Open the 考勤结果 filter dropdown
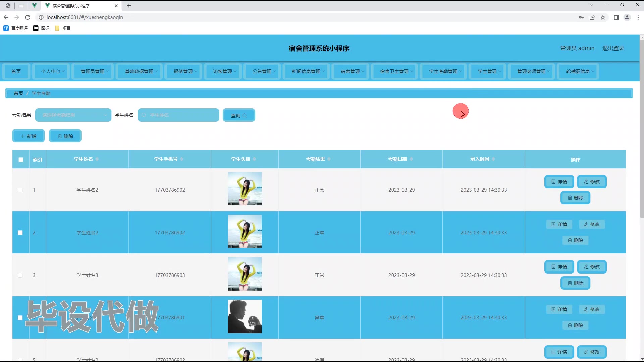This screenshot has height=362, width=644. 73,115
